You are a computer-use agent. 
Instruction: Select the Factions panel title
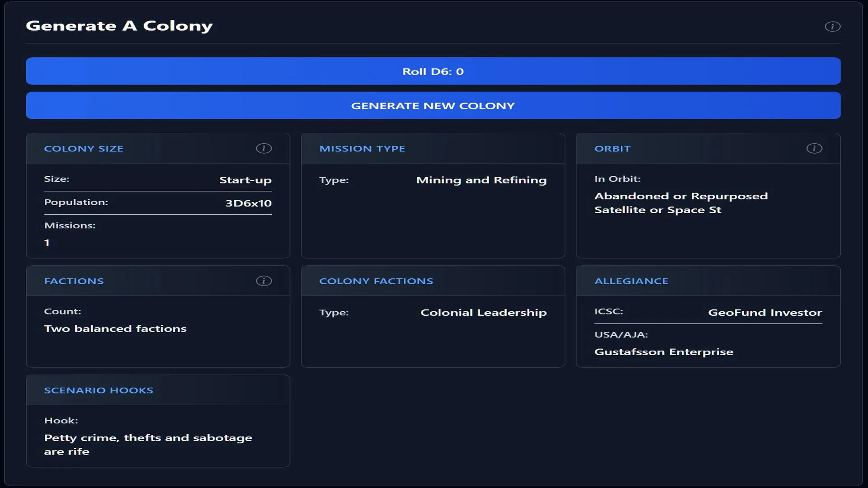74,281
